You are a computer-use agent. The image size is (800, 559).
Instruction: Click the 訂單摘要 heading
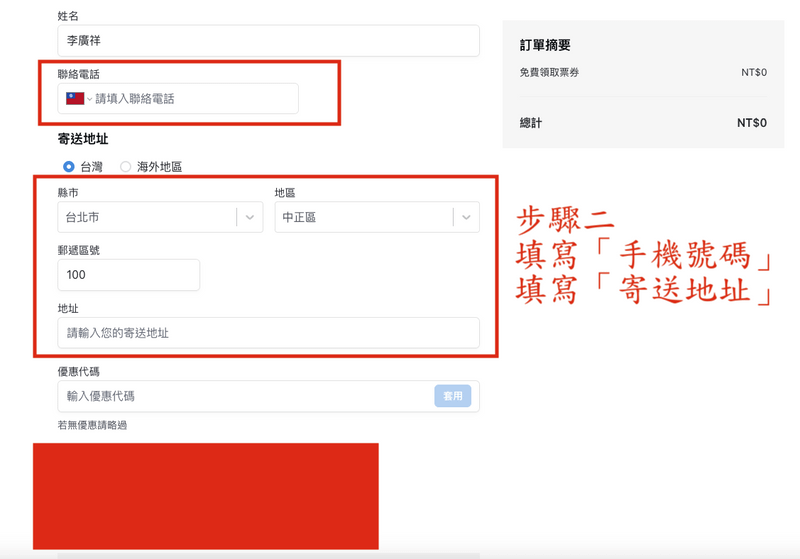coord(545,45)
